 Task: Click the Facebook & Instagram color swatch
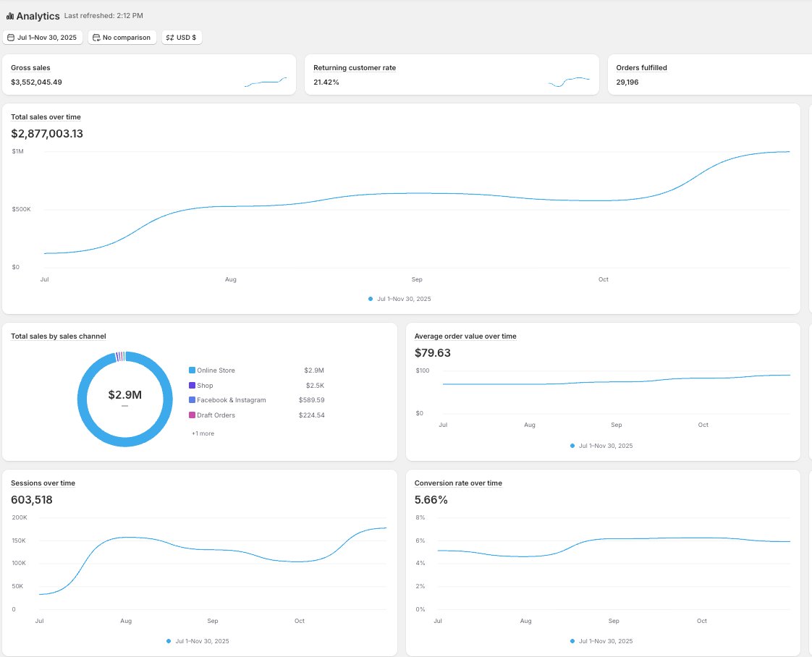(x=192, y=399)
